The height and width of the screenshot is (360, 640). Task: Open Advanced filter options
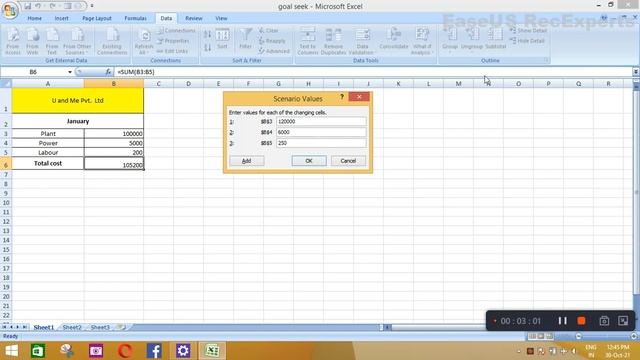274,51
